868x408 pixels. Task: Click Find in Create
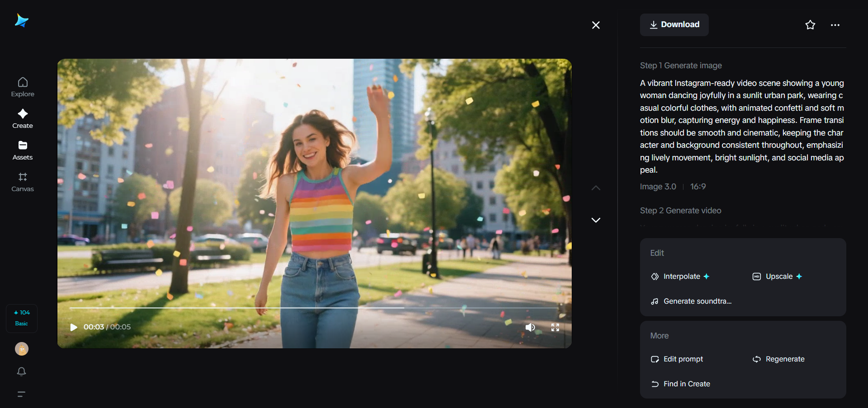coord(680,384)
